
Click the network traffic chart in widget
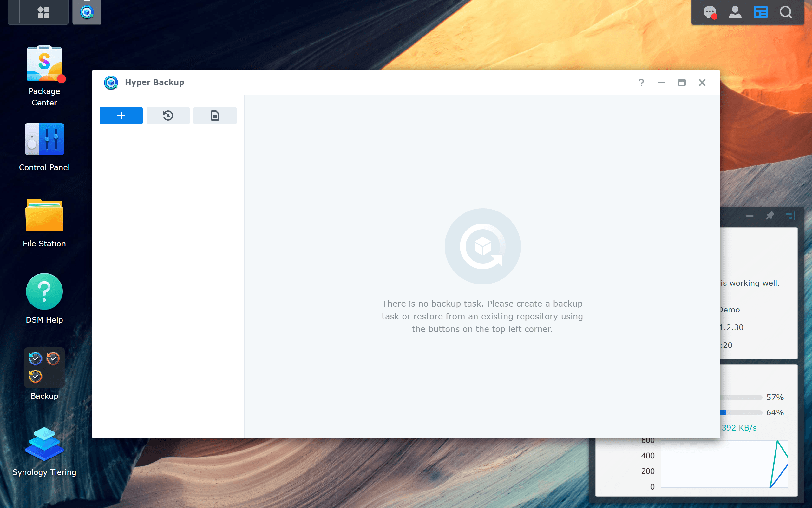click(x=724, y=464)
